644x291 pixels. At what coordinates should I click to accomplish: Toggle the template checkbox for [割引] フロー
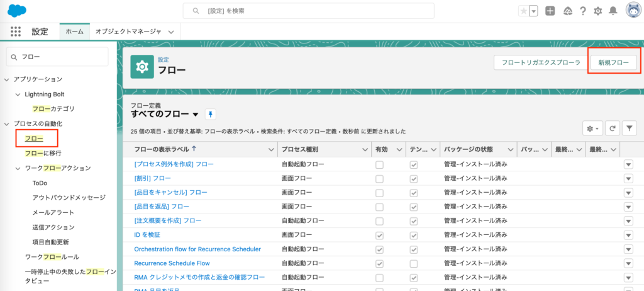[413, 178]
